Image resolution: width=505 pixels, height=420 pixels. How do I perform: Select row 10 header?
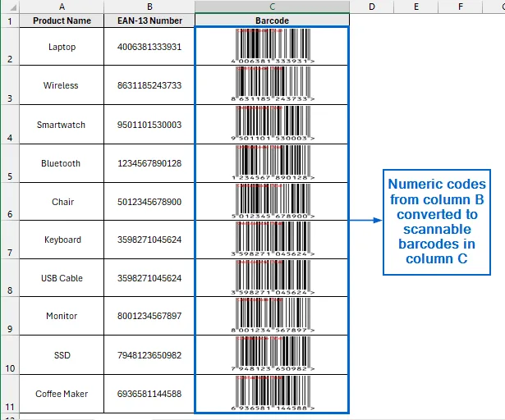tap(10, 354)
